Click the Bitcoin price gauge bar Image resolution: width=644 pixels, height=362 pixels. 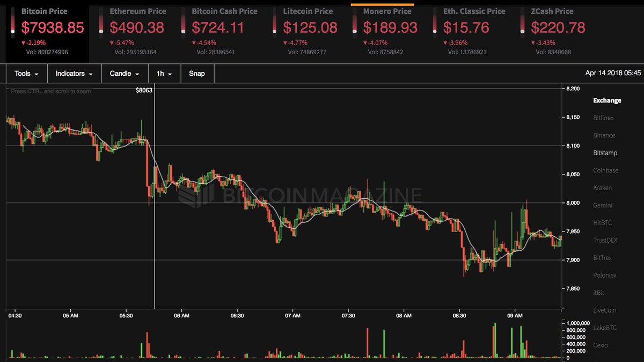[x=13, y=22]
